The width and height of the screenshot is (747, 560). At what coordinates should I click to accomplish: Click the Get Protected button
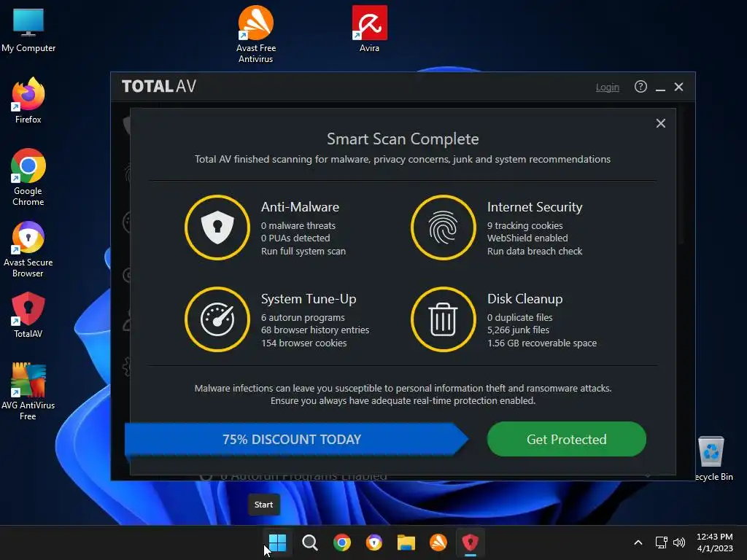pos(566,439)
